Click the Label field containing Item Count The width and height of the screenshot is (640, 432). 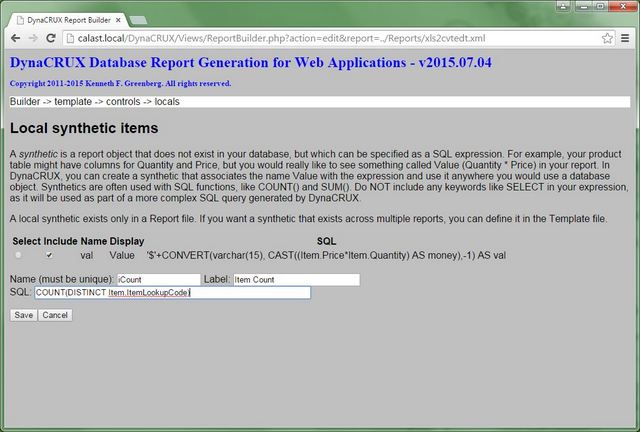point(296,280)
